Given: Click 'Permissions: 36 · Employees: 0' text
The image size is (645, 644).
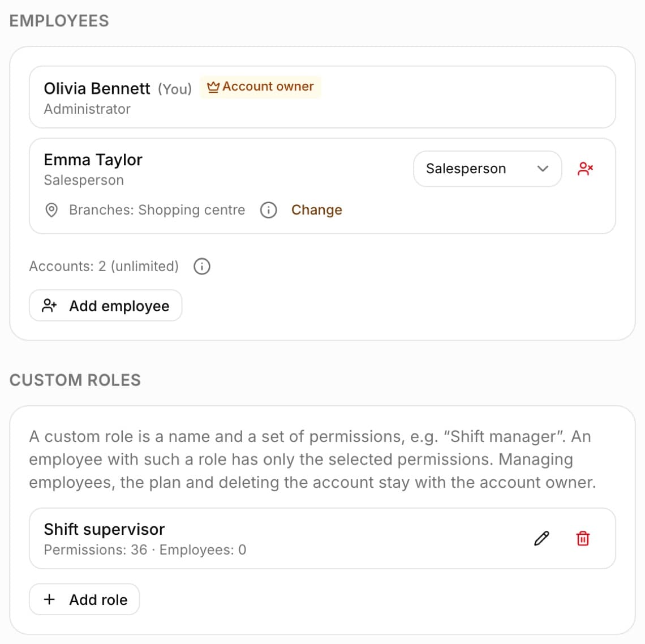Looking at the screenshot, I should click(x=145, y=549).
